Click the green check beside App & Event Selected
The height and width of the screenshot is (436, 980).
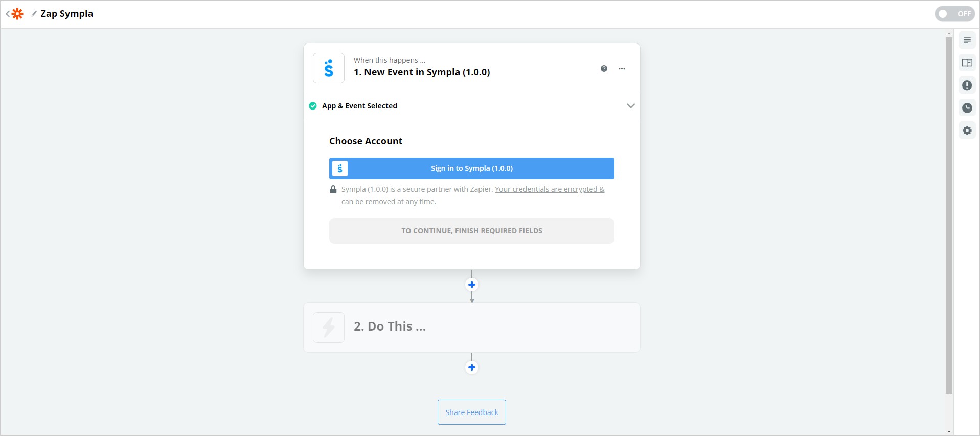313,106
